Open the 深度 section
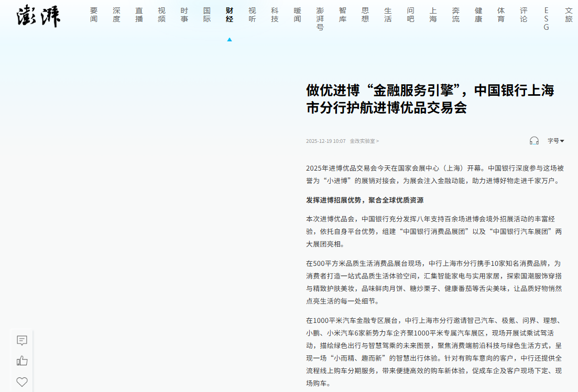The image size is (578, 392). [116, 15]
